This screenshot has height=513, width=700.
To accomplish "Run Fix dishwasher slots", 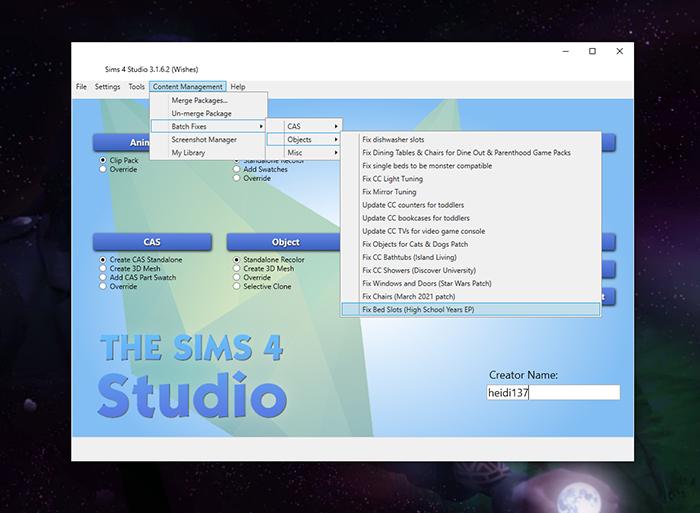I will [471, 139].
